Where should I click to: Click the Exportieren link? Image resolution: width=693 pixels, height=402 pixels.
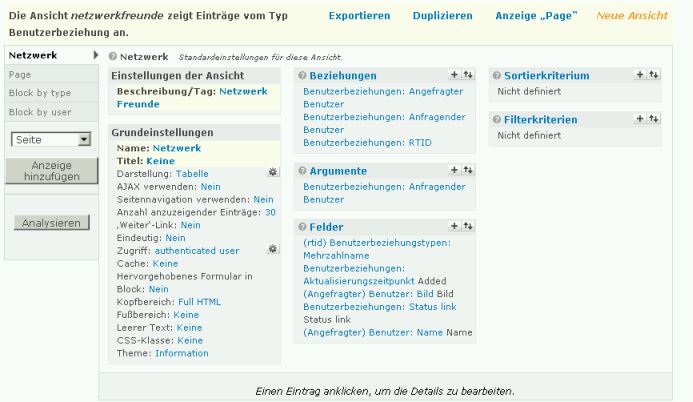(x=359, y=18)
